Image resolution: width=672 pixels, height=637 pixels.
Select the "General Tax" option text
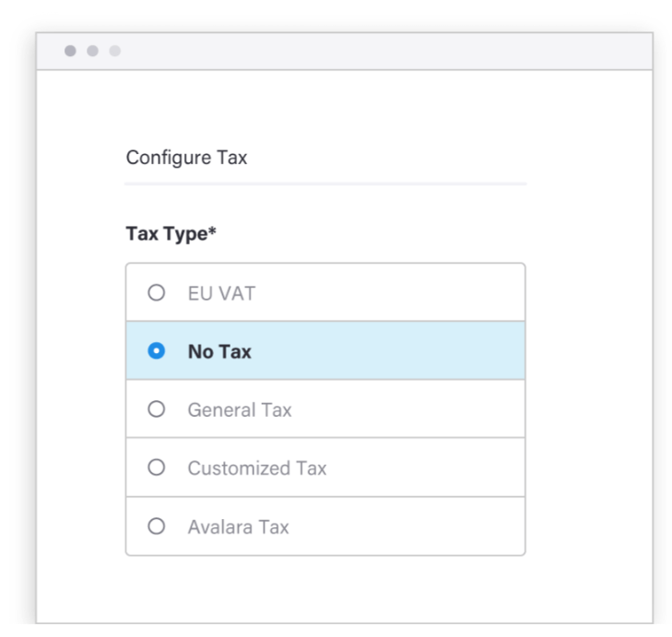tap(240, 410)
